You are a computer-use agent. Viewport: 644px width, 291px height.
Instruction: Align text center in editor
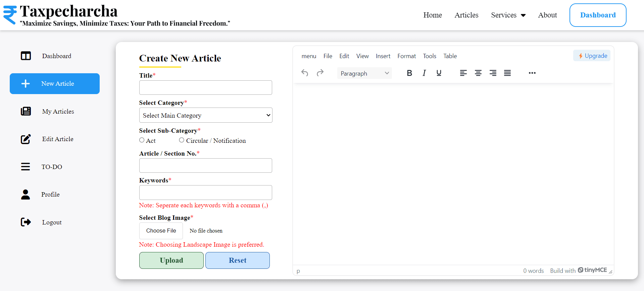(478, 73)
